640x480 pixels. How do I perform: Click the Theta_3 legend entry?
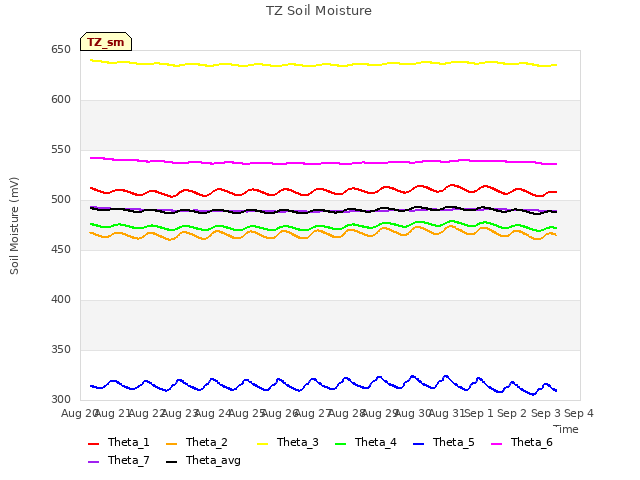(x=288, y=442)
